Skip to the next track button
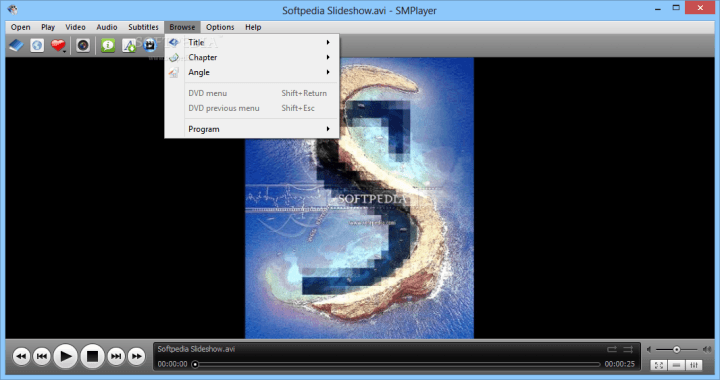The image size is (720, 380). tap(116, 356)
